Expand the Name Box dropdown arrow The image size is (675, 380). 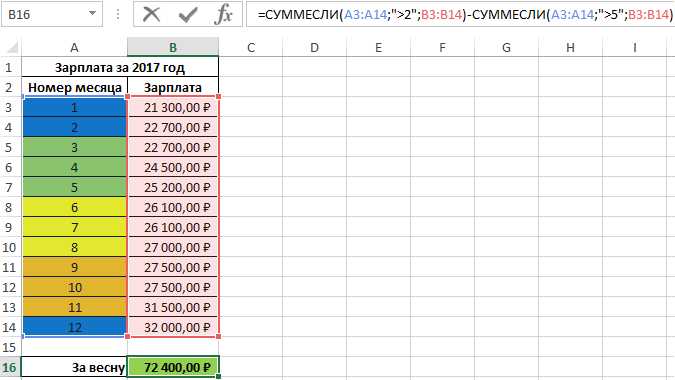point(92,14)
